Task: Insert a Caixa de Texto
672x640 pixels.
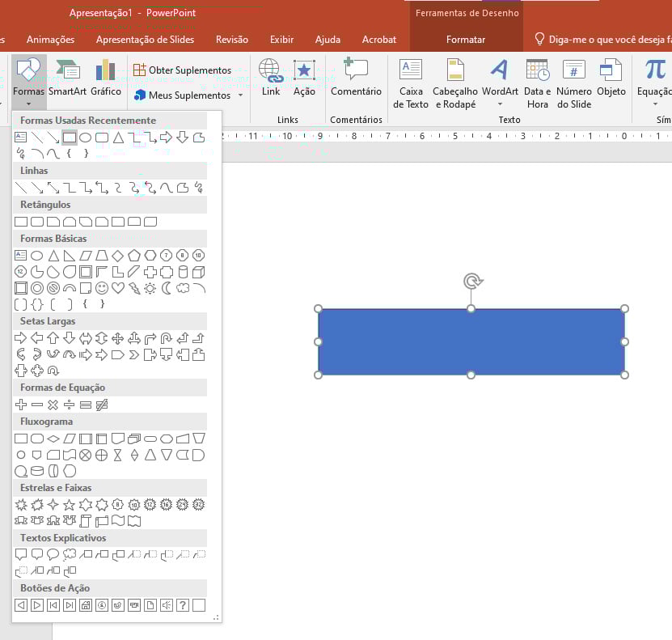Action: pyautogui.click(x=411, y=84)
